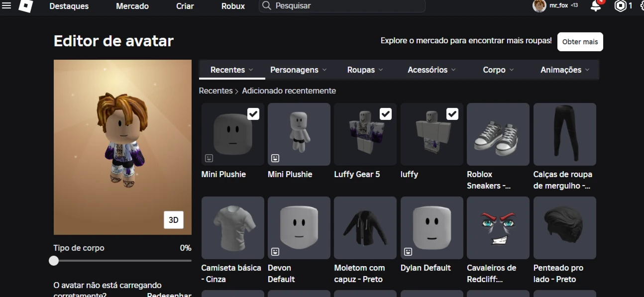Uncheck the Luffy Gear 5 checkbox
Screen dimensions: 644x297
coord(386,114)
